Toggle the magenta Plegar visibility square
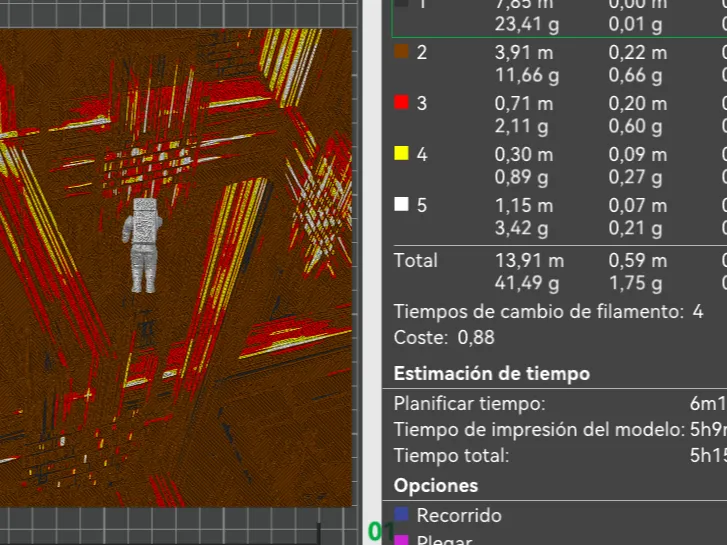The width and height of the screenshot is (727, 545). tap(402, 540)
